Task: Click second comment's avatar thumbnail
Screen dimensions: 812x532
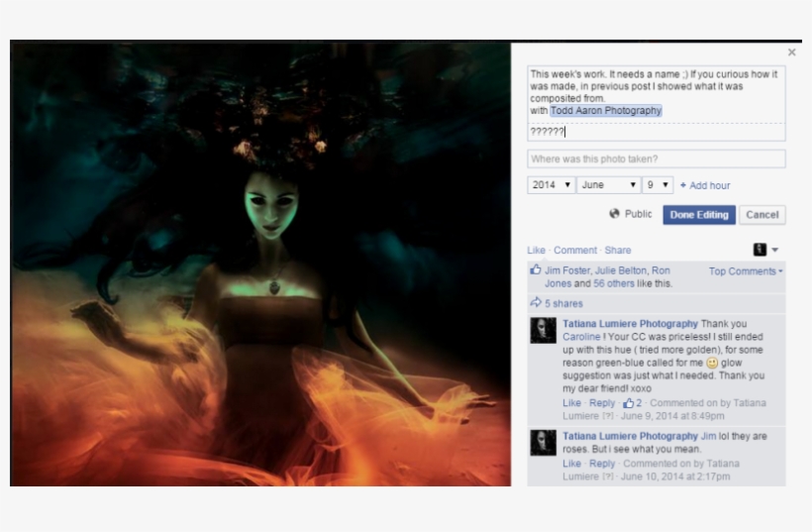Action: (544, 443)
